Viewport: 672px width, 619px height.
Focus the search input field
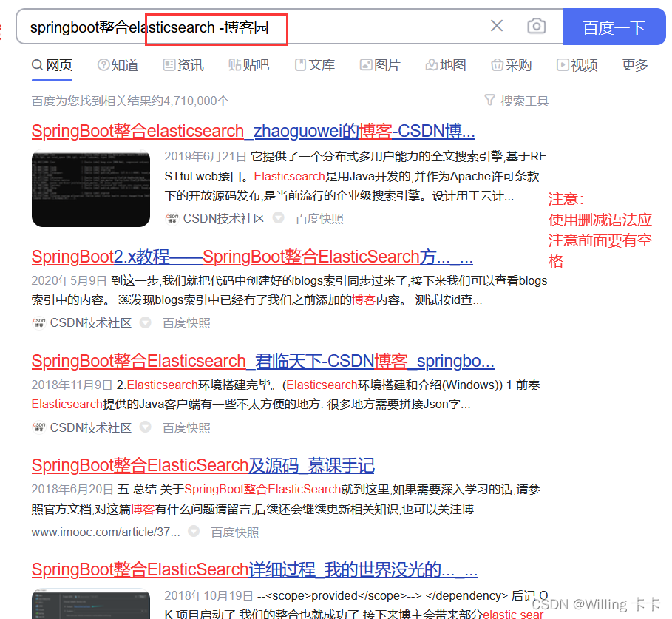click(253, 27)
